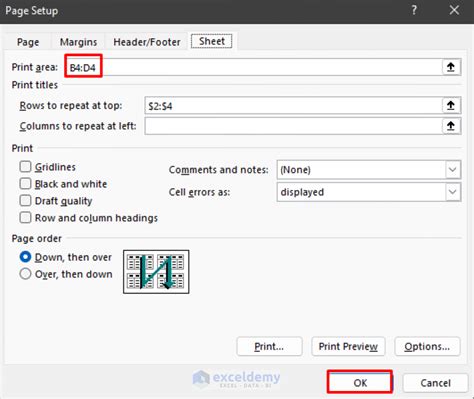474x399 pixels.
Task: Choose Over, then down page order
Action: click(25, 274)
